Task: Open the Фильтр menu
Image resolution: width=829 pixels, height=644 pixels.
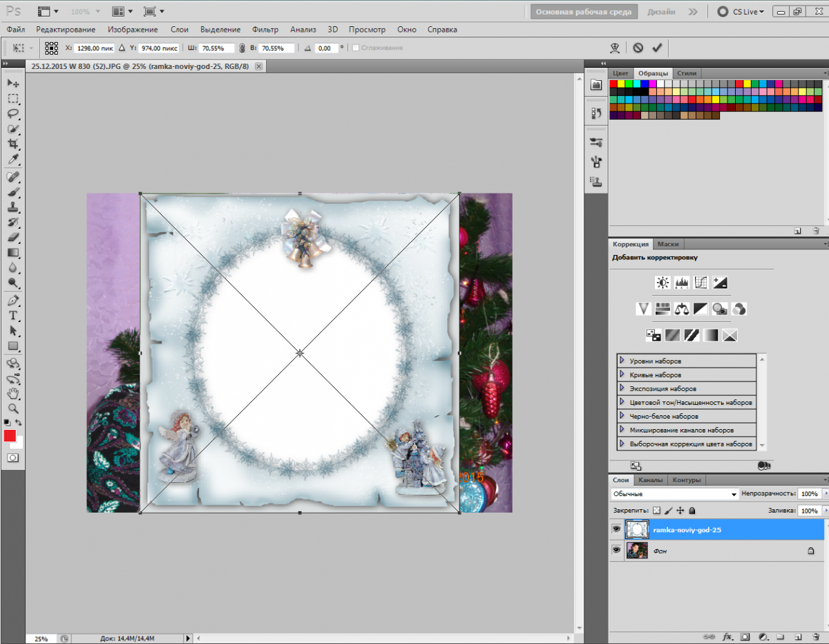Action: pyautogui.click(x=265, y=30)
